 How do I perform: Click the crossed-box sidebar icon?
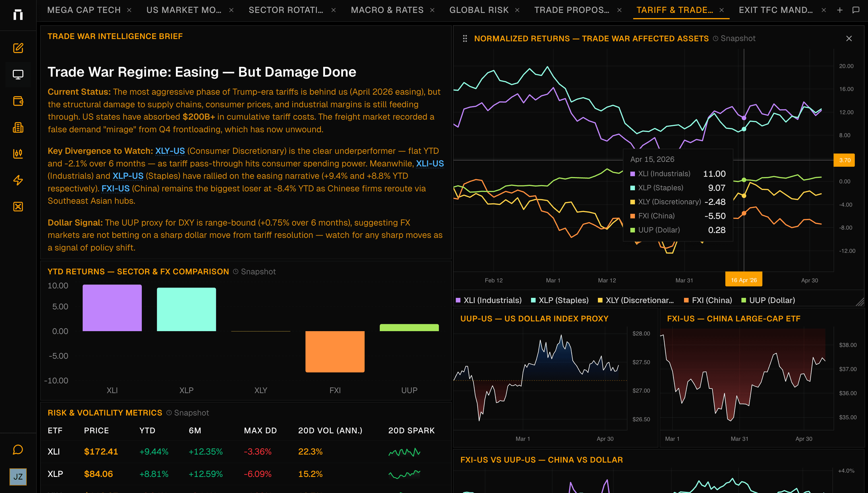pyautogui.click(x=18, y=207)
